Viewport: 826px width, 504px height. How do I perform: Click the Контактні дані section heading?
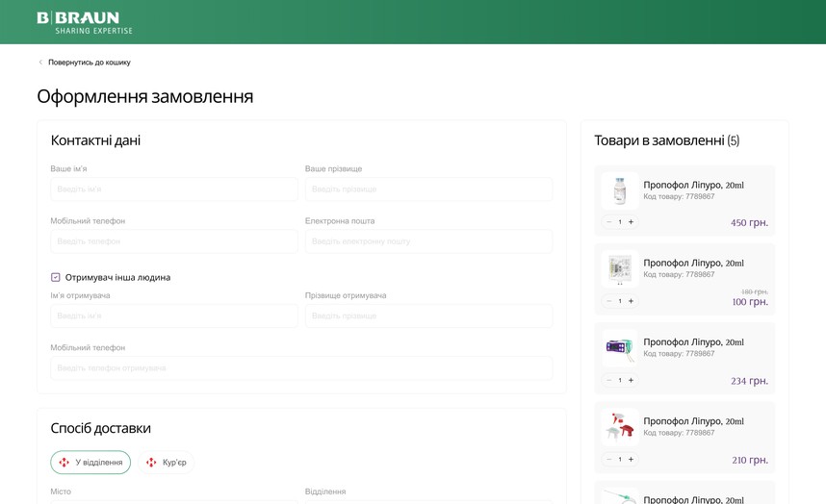coord(95,140)
